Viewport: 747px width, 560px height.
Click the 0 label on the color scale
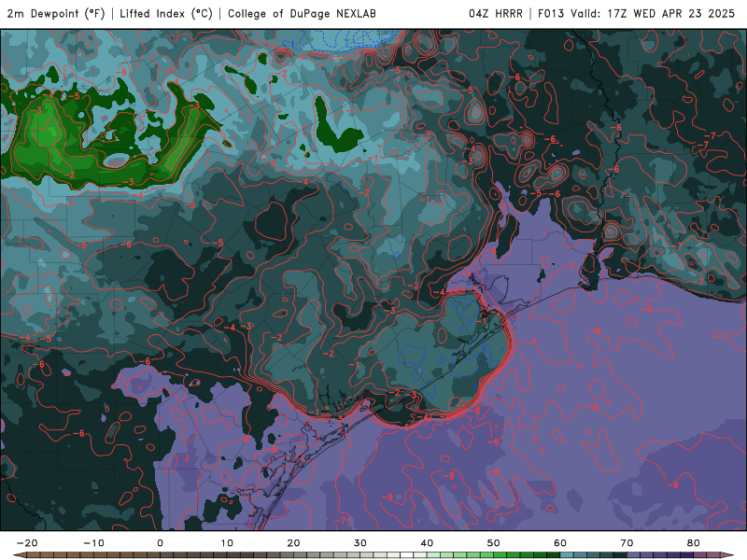(160, 543)
